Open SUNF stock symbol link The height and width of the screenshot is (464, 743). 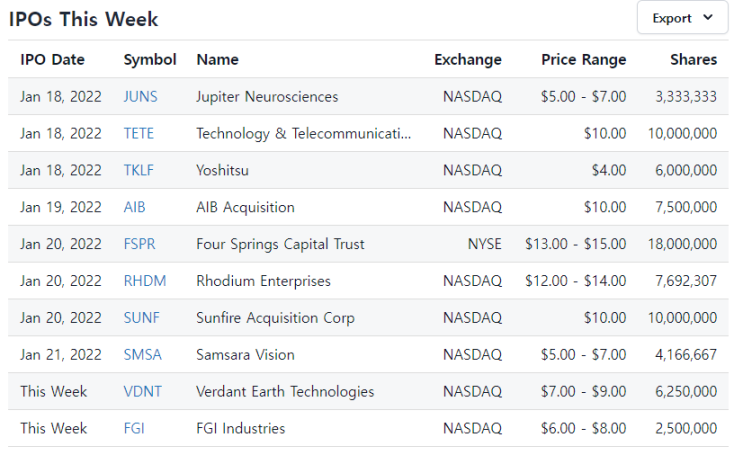[141, 318]
